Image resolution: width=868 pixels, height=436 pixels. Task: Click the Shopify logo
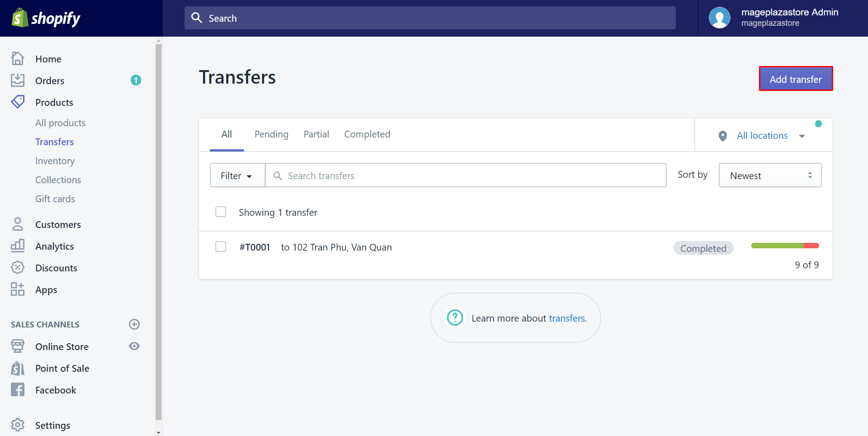(46, 18)
